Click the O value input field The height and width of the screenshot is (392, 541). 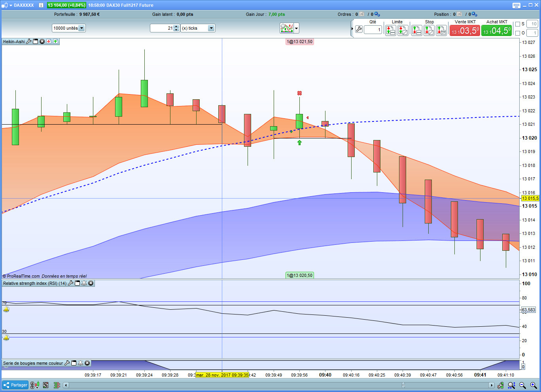pos(532,33)
